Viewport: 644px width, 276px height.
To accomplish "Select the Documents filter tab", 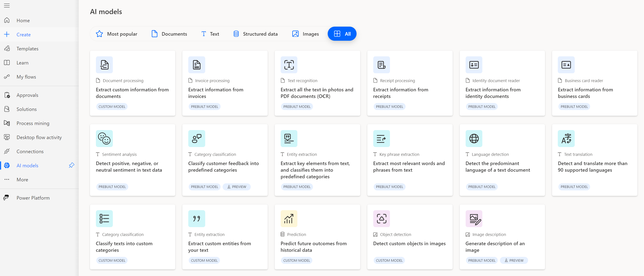I will pos(169,34).
